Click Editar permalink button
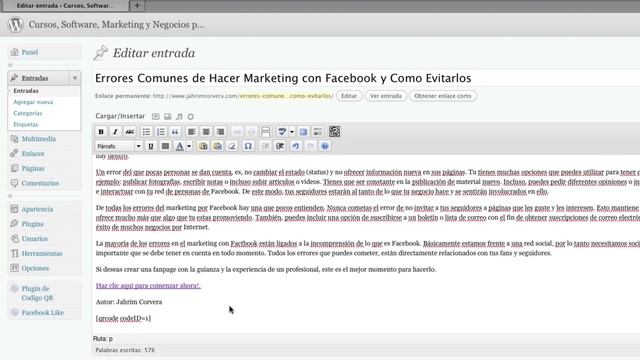 click(349, 96)
